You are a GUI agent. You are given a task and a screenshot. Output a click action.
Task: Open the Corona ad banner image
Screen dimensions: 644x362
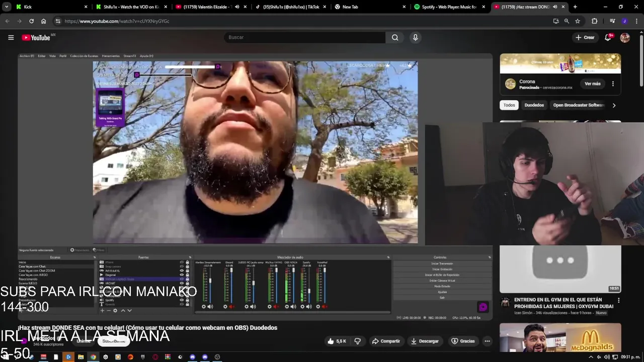coord(560,64)
